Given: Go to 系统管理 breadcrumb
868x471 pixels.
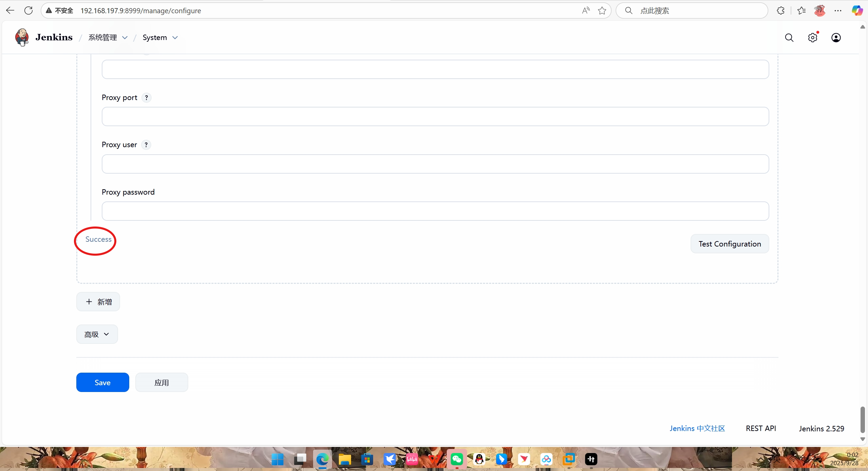Looking at the screenshot, I should (102, 38).
